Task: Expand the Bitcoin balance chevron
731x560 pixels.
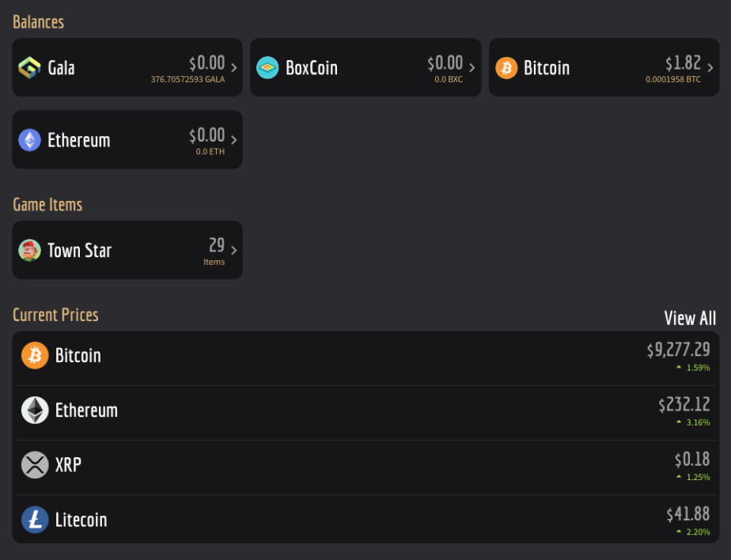Action: tap(710, 67)
